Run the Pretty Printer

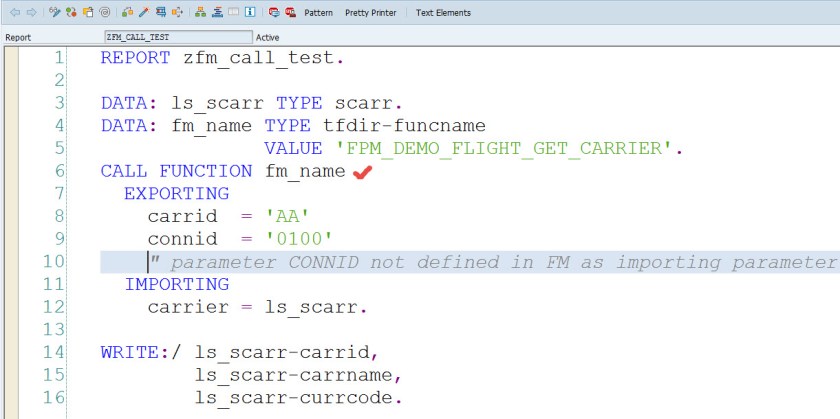click(371, 12)
